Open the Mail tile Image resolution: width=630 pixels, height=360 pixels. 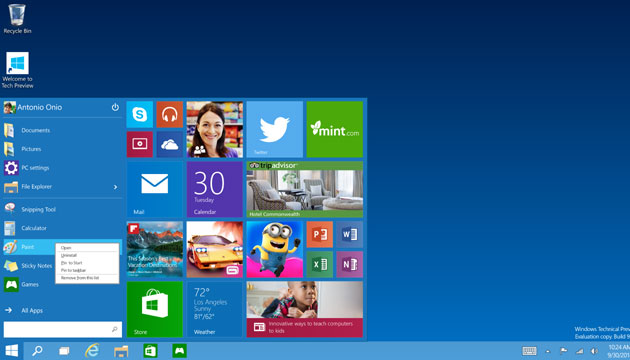coord(155,189)
